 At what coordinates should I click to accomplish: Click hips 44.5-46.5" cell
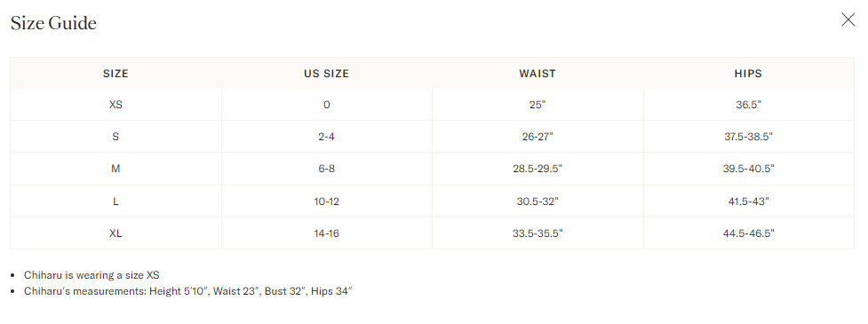click(748, 233)
